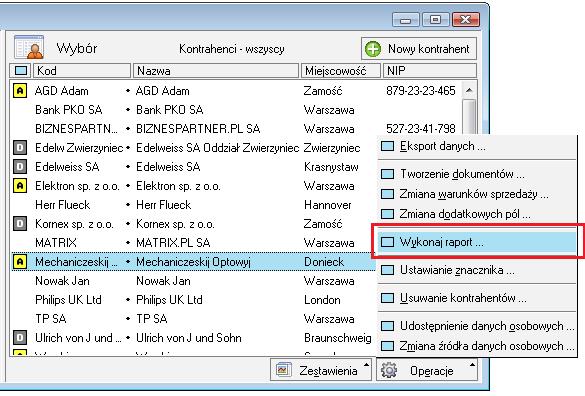Image resolution: width=585 pixels, height=396 pixels.
Task: Click the blue icon next to Tworzenie dokumentów
Action: pos(387,174)
